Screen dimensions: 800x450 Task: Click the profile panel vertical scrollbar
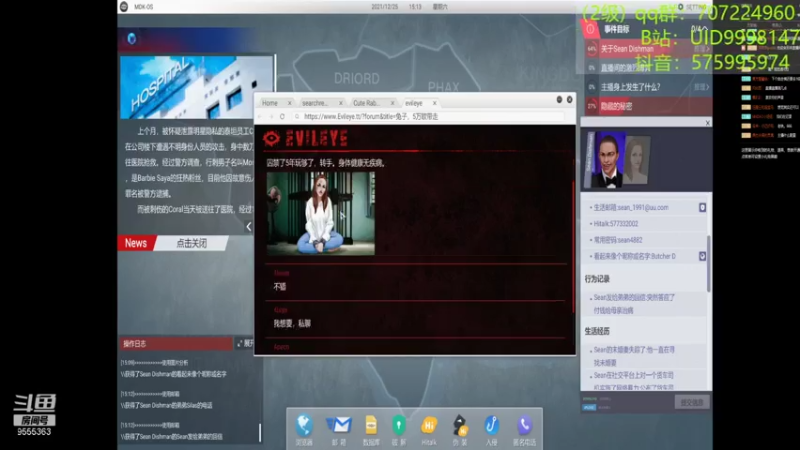[708, 263]
